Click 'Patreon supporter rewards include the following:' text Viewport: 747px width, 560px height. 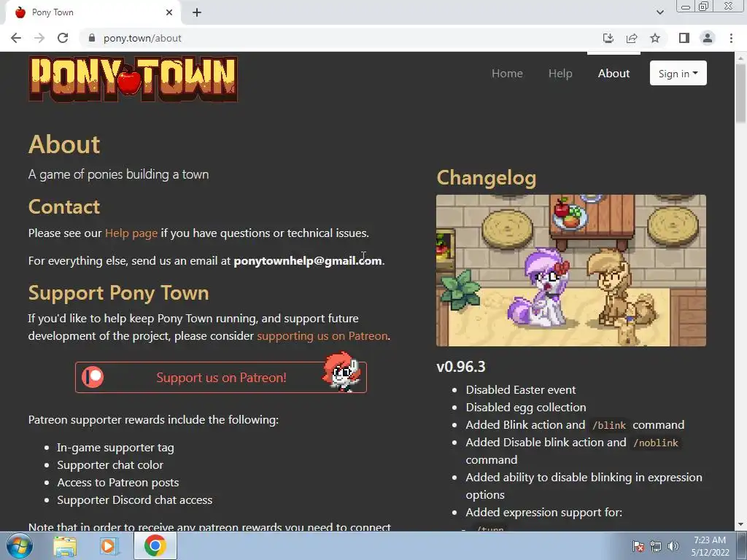click(153, 419)
